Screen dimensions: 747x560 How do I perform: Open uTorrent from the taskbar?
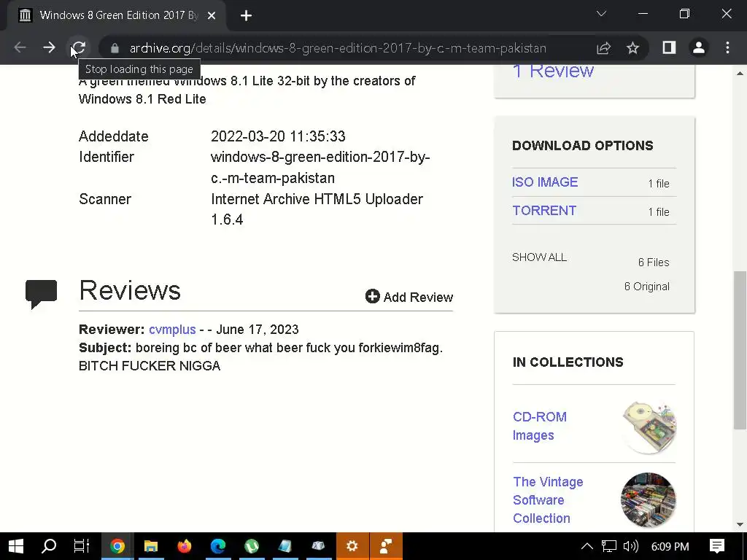coord(252,546)
